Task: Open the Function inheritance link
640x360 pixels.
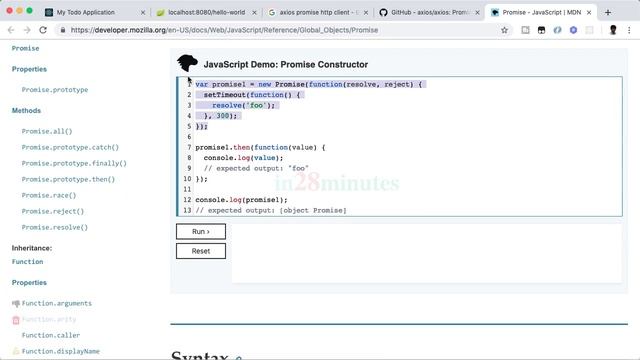Action: coord(27,262)
